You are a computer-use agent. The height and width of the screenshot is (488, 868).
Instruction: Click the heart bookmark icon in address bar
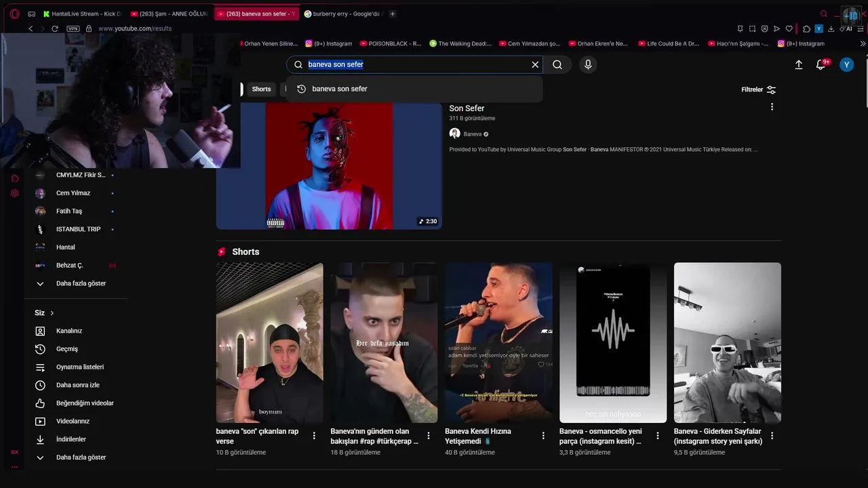tap(789, 28)
